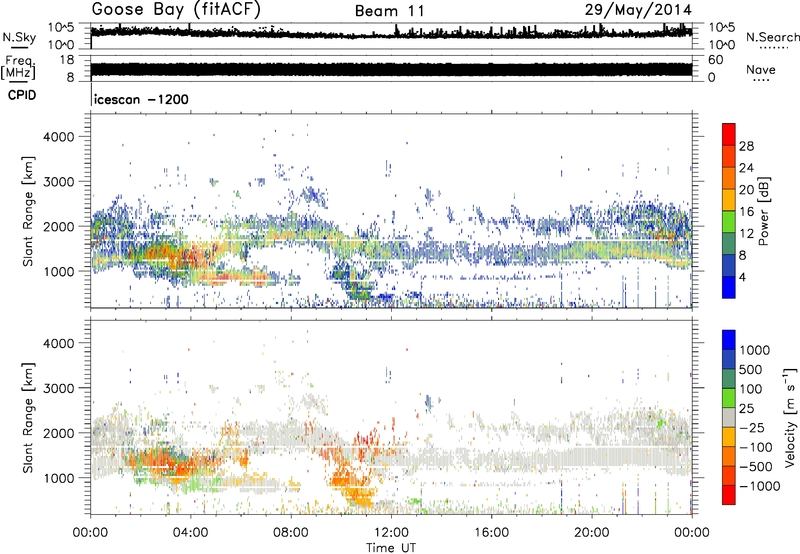Image resolution: width=800 pixels, height=554 pixels.
Task: Click the '08:00' time tick label
Action: (x=291, y=533)
